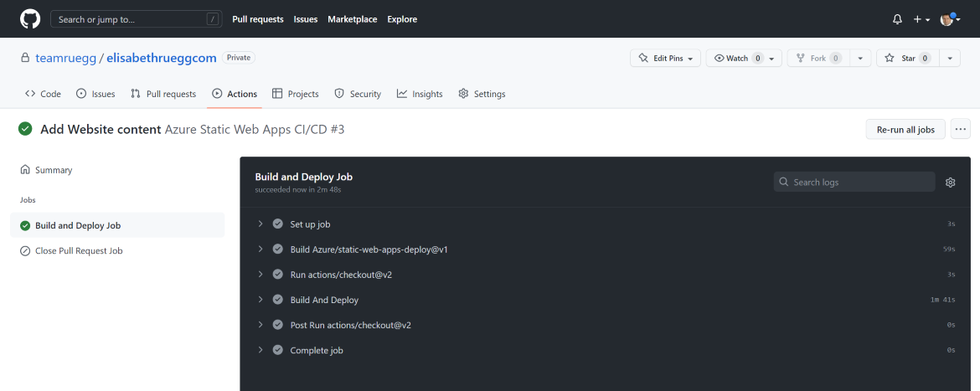Click the green workflow success icon by title
Image resolution: width=980 pixels, height=391 pixels.
[x=25, y=129]
